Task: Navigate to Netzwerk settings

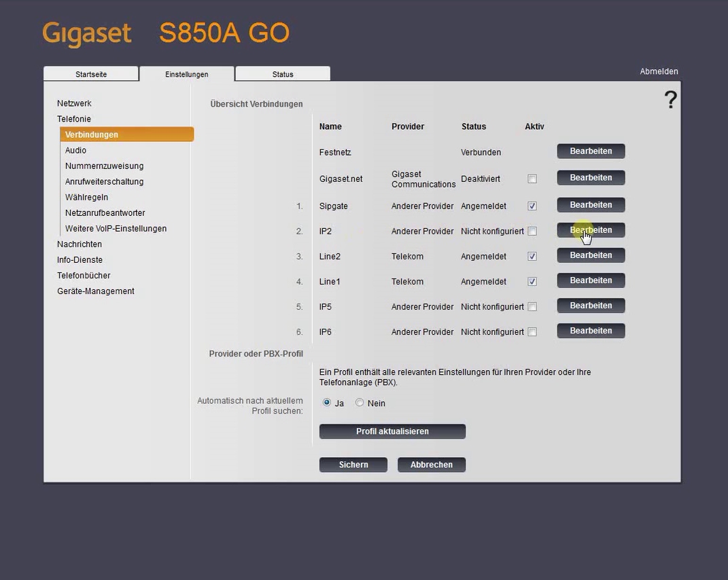Action: point(74,103)
